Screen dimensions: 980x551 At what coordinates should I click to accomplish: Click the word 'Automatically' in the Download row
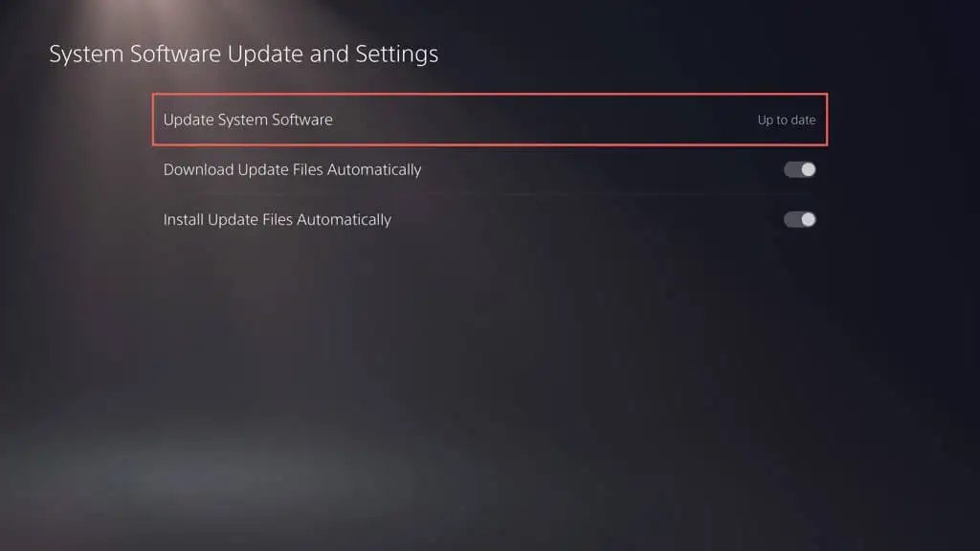[x=374, y=170]
